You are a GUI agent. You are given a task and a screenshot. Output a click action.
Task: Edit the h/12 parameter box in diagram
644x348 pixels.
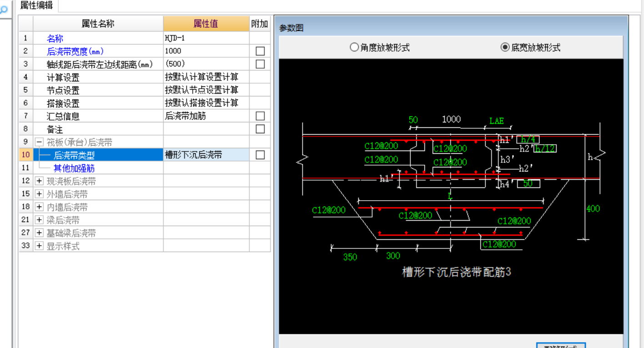click(545, 148)
